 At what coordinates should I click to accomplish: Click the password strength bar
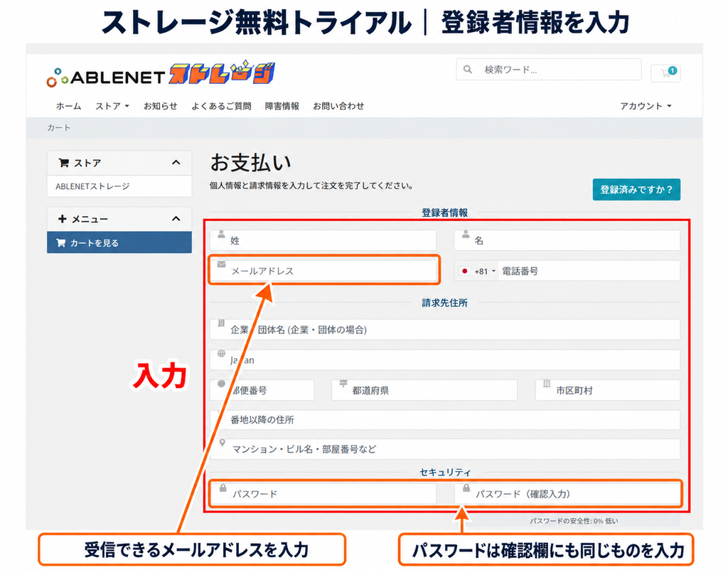574,521
